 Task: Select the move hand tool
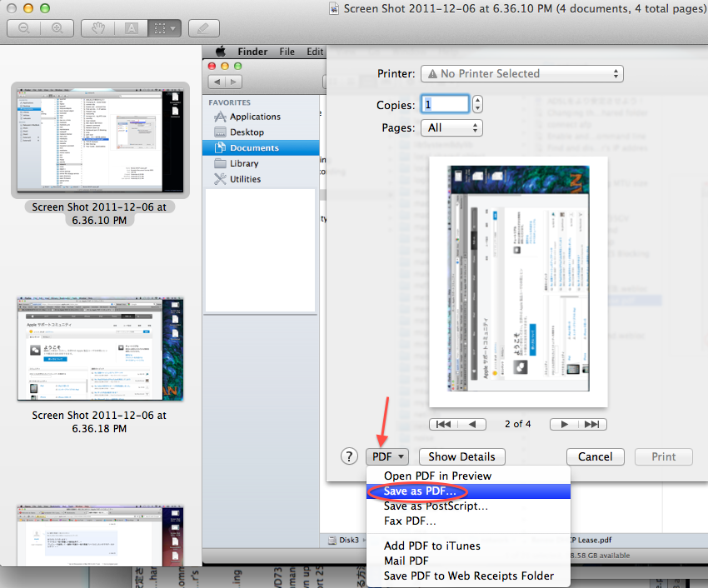[98, 28]
